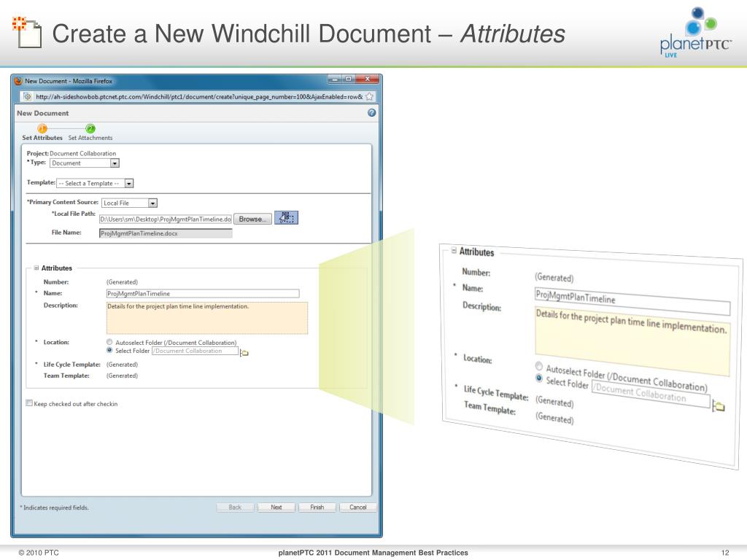Image resolution: width=747 pixels, height=560 pixels.
Task: Collapse the Attributes section
Action: (x=36, y=268)
